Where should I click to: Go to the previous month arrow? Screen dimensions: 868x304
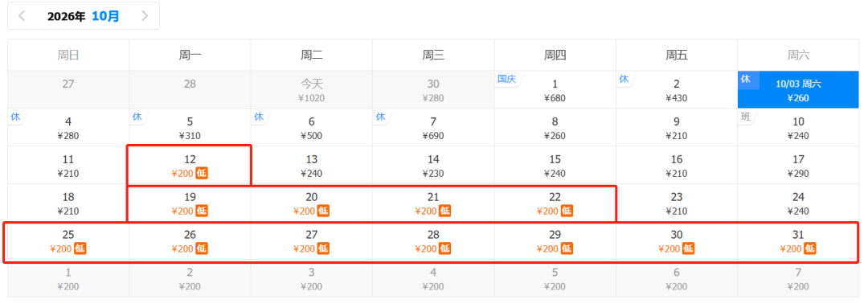click(22, 16)
